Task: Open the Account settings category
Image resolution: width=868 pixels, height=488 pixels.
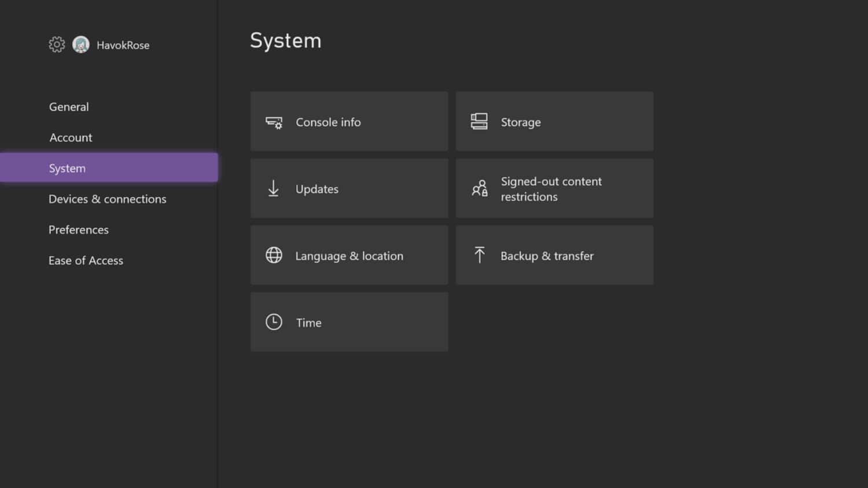Action: click(x=71, y=138)
